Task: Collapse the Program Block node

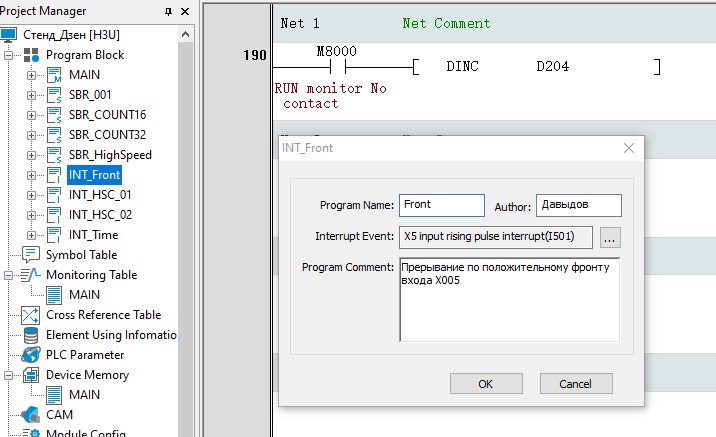Action: (x=8, y=55)
